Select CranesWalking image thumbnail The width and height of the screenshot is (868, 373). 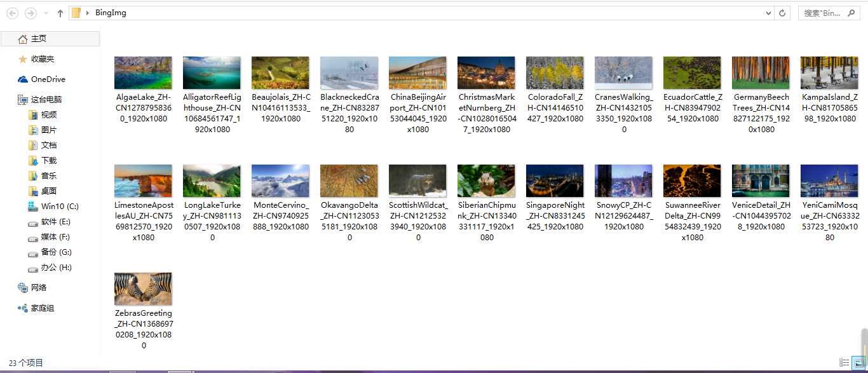(x=623, y=73)
